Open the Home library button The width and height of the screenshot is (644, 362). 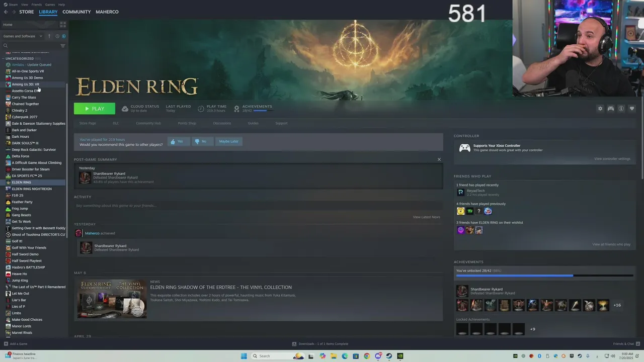coord(29,25)
